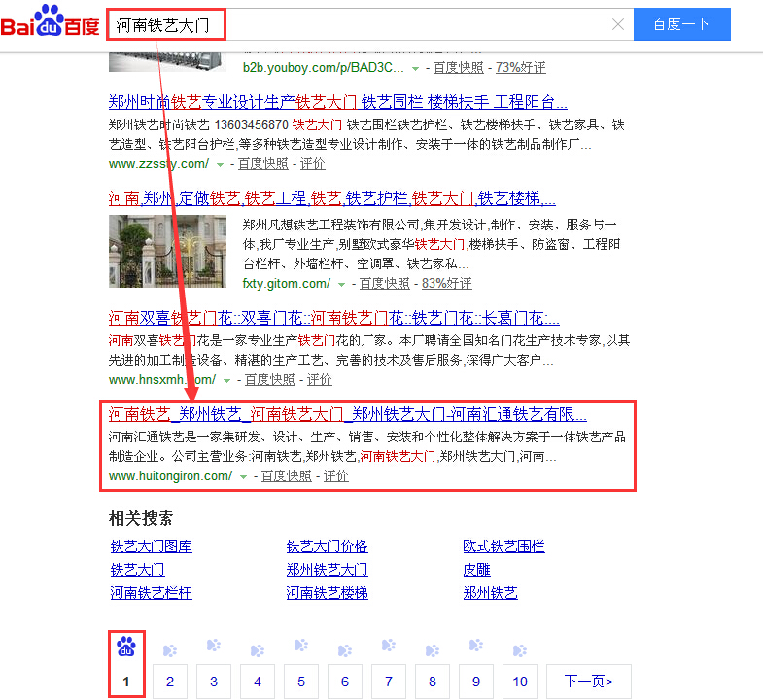Search related term 欧式铁艺围栏
The height and width of the screenshot is (700, 763).
click(503, 546)
